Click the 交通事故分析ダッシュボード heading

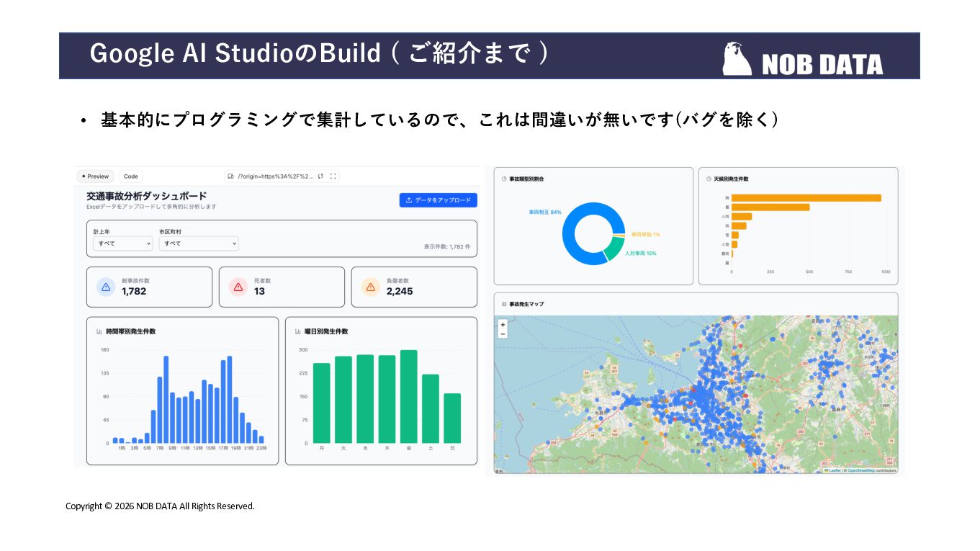tap(147, 196)
